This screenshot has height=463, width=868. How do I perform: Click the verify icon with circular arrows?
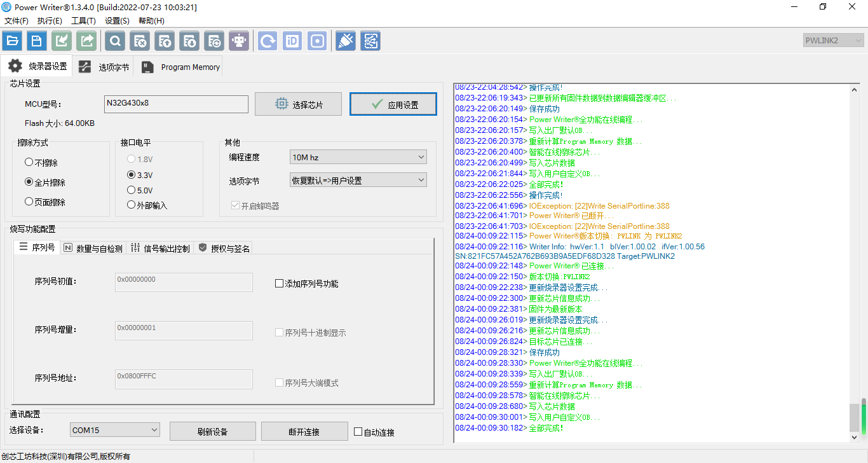(x=214, y=41)
